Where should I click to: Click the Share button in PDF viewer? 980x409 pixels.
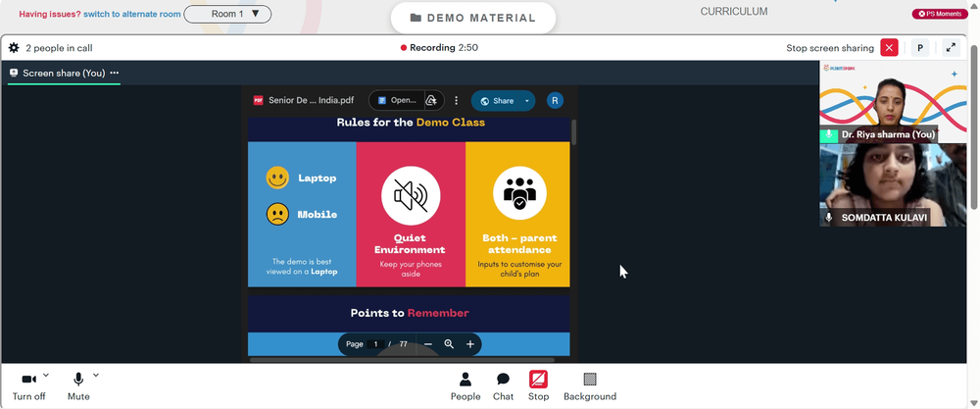pos(497,101)
